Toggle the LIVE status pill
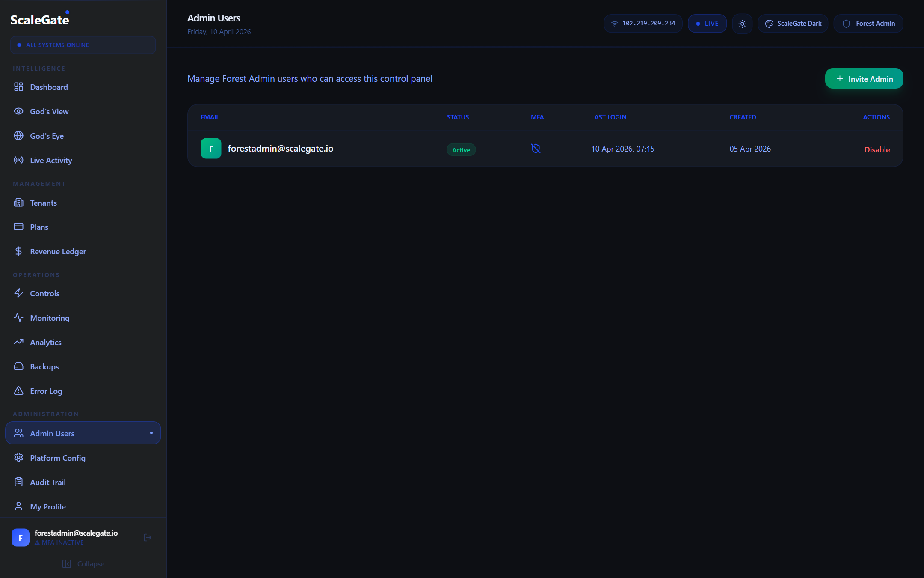 (707, 24)
